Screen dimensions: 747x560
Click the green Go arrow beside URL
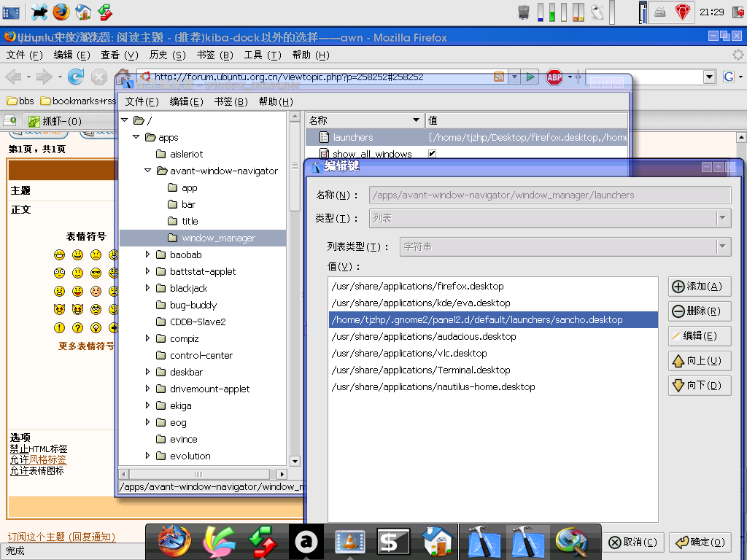click(x=530, y=77)
